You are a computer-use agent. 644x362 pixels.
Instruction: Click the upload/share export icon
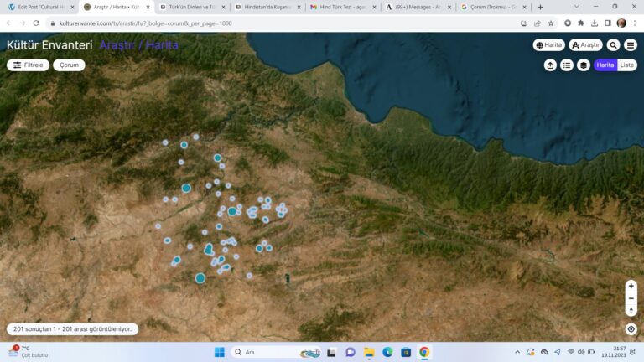[550, 65]
